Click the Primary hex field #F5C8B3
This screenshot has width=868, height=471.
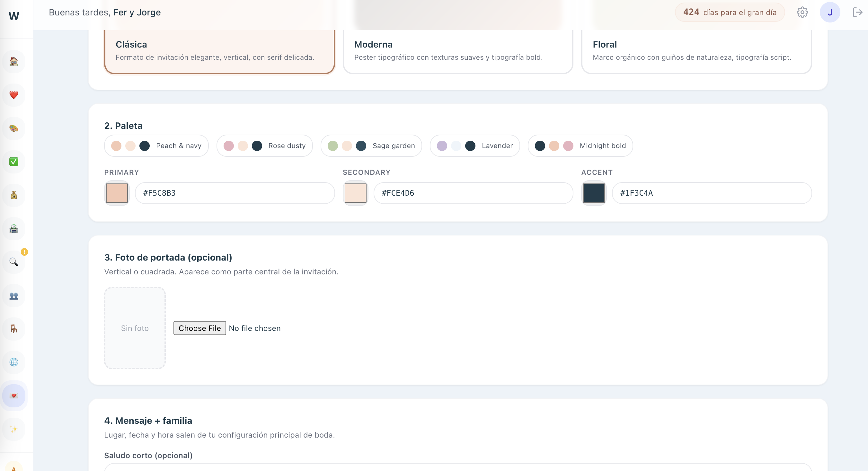235,193
